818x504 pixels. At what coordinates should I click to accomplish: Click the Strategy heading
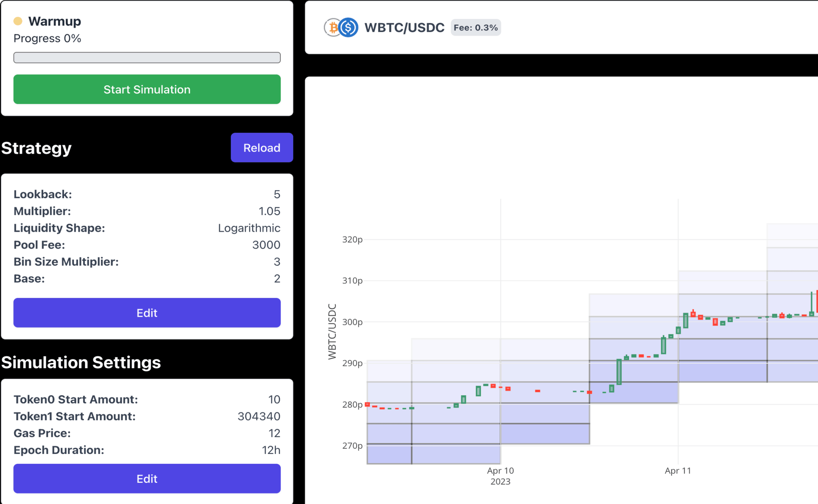36,148
